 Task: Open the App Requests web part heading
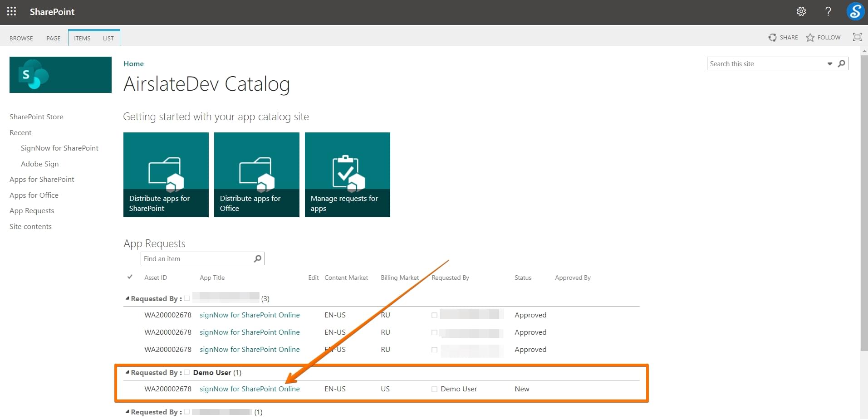pyautogui.click(x=154, y=244)
